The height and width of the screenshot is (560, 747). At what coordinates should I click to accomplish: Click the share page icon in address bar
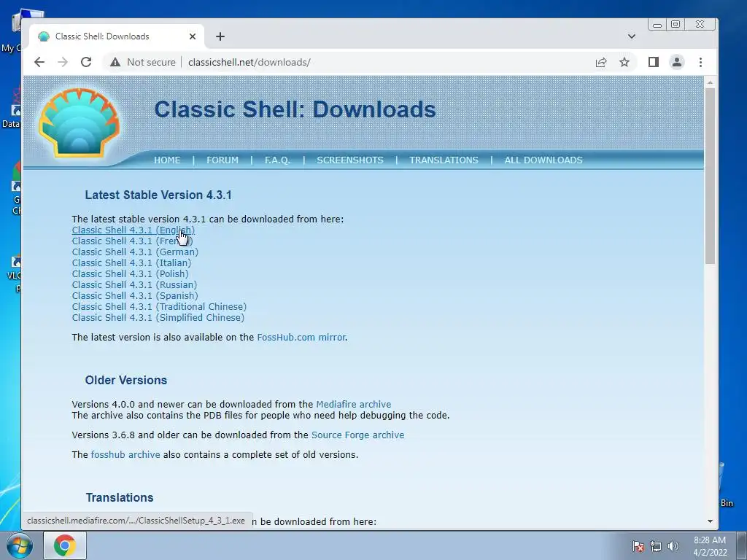[x=601, y=63]
